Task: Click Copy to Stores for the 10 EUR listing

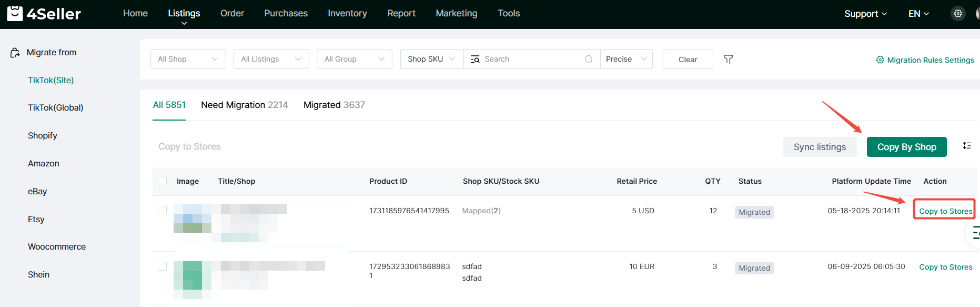Action: click(x=945, y=267)
